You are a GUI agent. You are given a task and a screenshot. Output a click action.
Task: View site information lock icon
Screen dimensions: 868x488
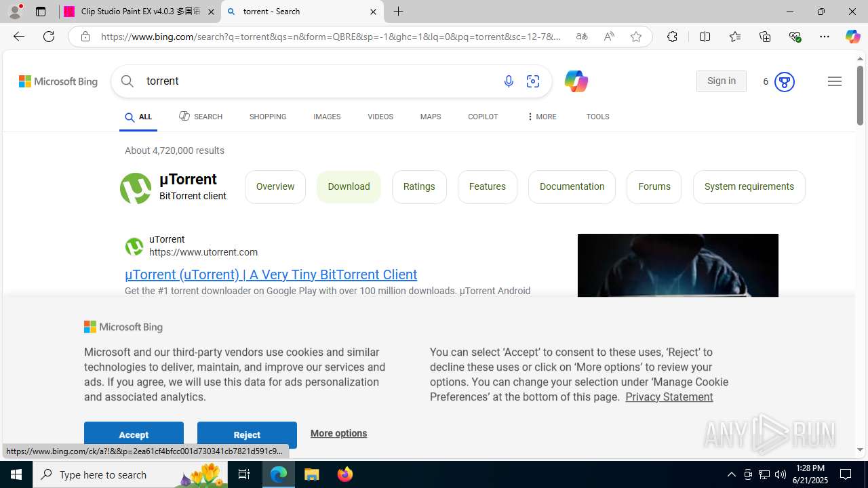click(x=85, y=37)
